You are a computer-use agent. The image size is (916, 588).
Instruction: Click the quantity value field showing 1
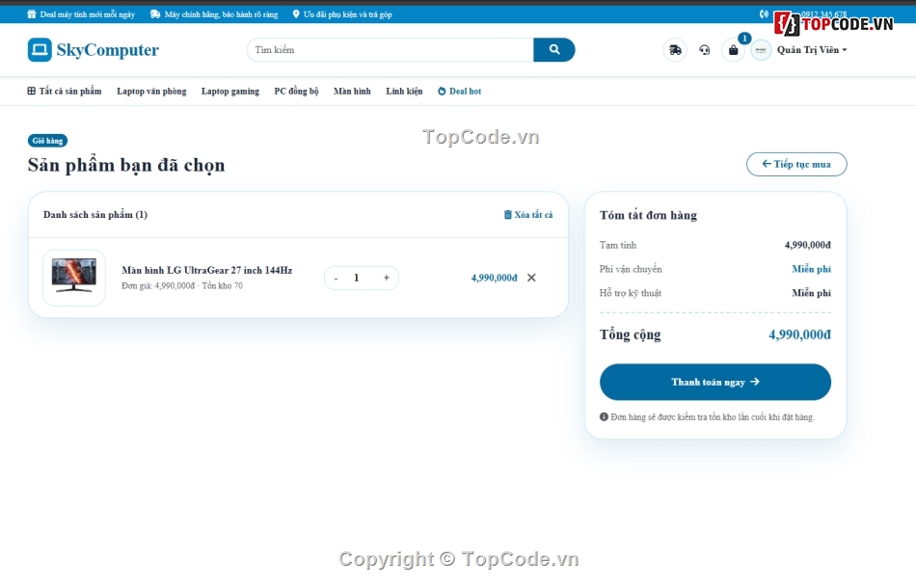[x=357, y=278]
